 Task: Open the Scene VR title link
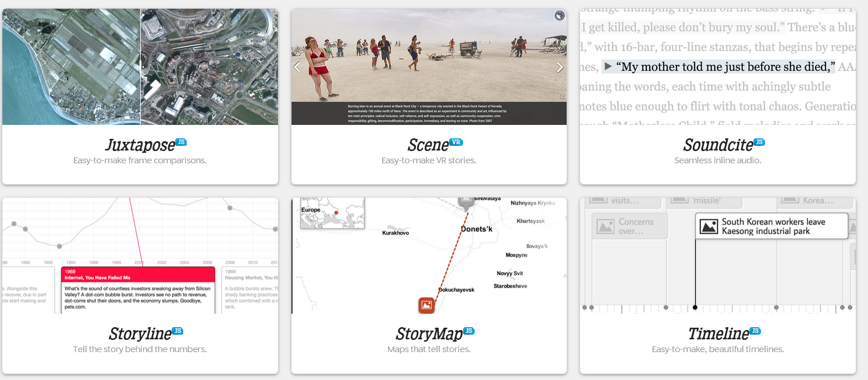click(x=428, y=145)
